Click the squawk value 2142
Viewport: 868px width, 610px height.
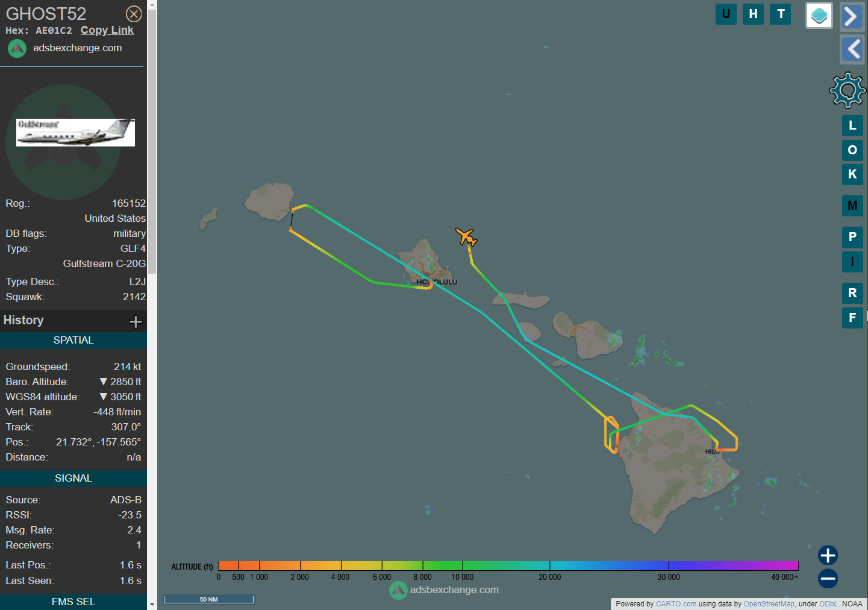[x=134, y=297]
